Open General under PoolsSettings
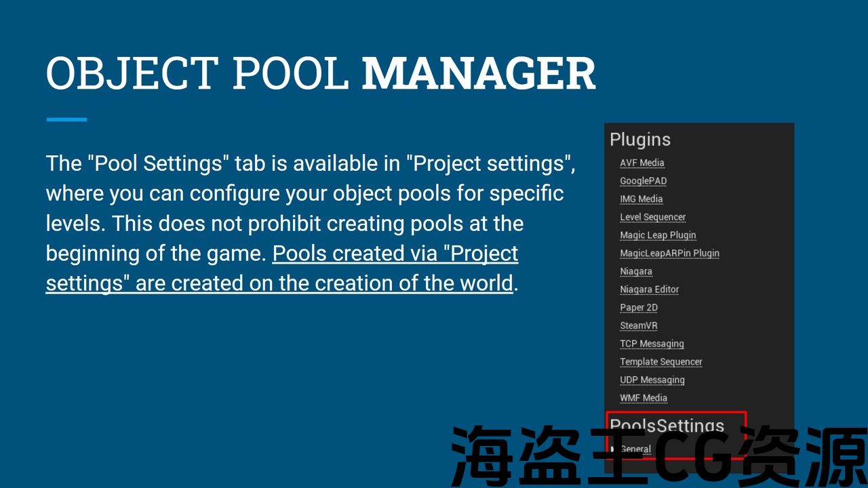This screenshot has height=488, width=868. [x=636, y=449]
